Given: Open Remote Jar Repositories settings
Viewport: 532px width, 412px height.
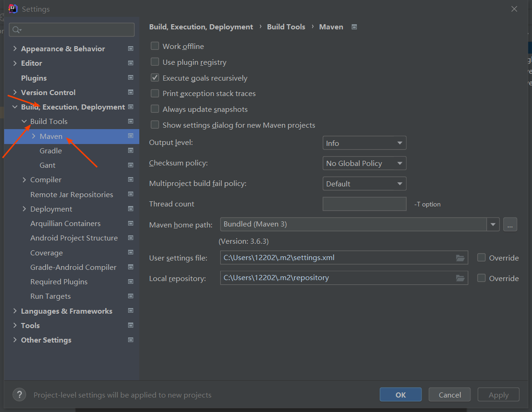Looking at the screenshot, I should (72, 194).
